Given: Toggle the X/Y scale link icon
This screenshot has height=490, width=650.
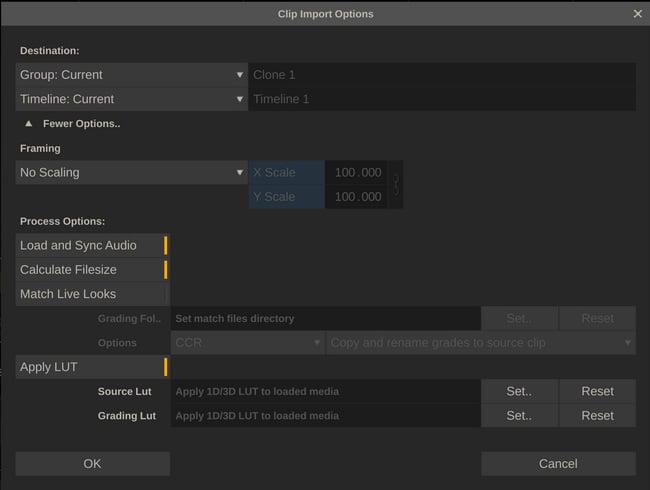Looking at the screenshot, I should pos(396,184).
